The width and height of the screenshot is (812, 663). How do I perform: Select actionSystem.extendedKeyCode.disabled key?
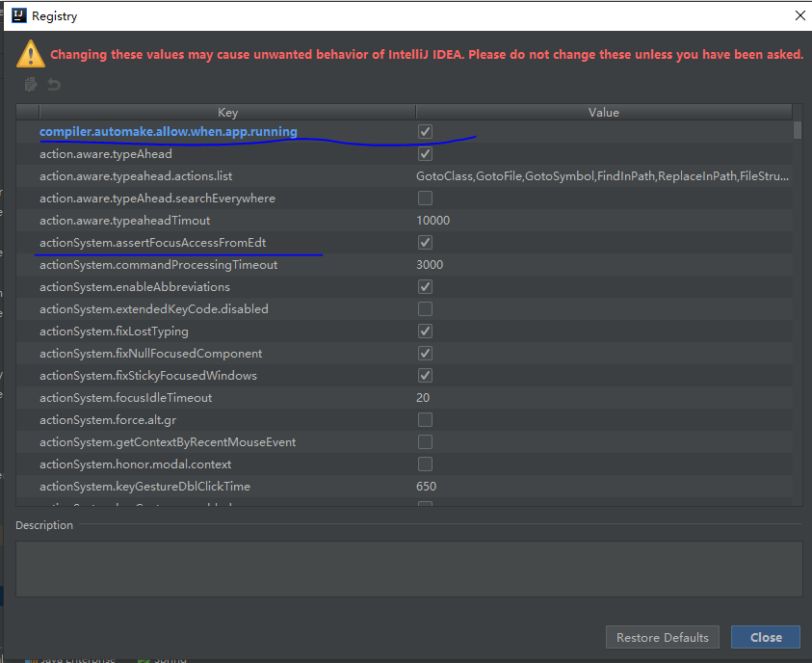coord(154,309)
